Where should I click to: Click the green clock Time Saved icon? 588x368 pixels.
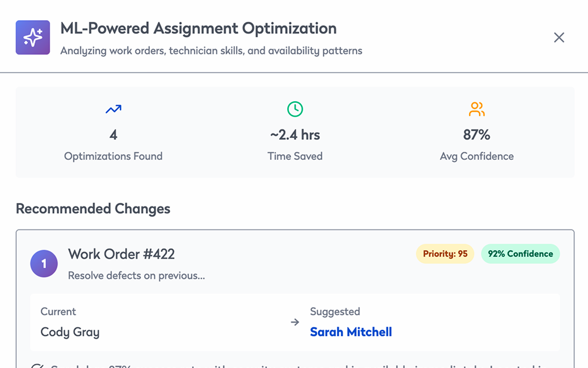(x=295, y=109)
